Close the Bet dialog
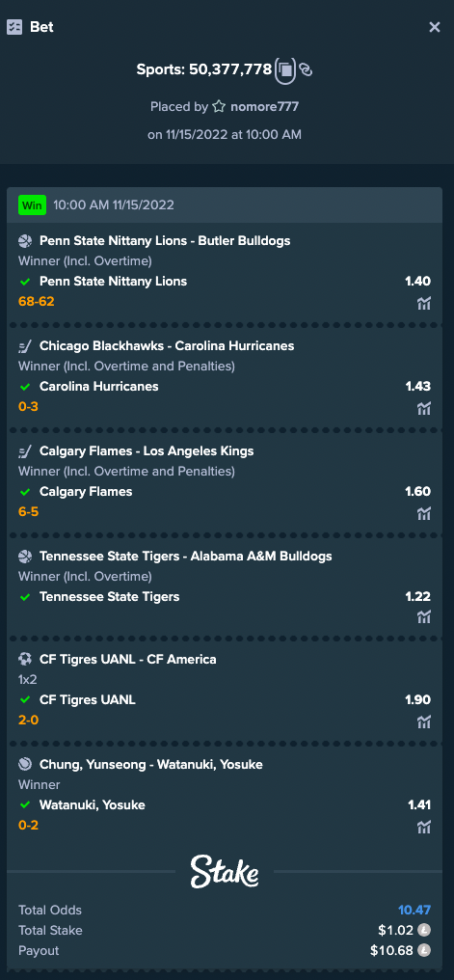 435,27
